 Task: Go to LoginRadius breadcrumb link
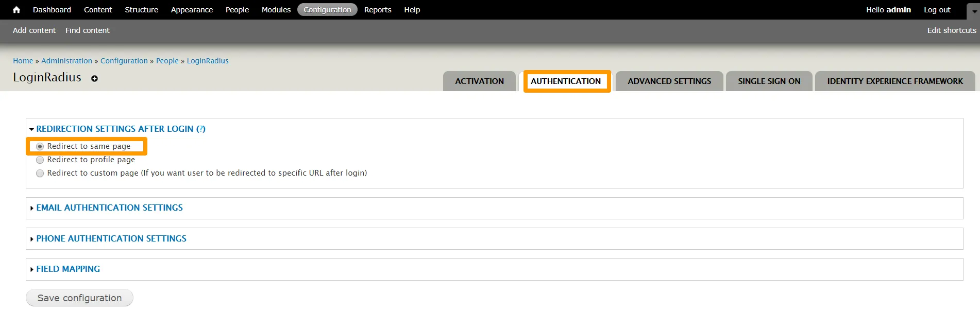208,61
